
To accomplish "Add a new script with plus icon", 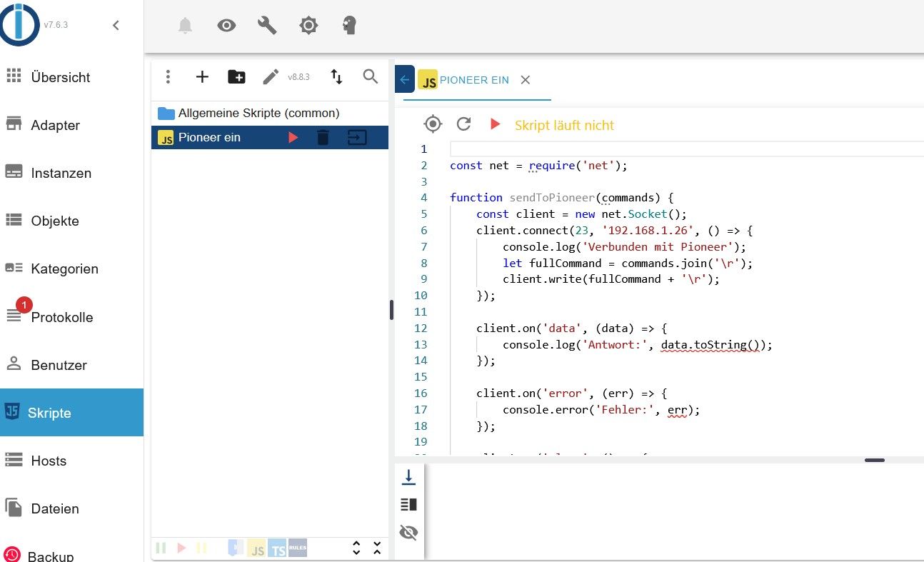I will point(202,76).
